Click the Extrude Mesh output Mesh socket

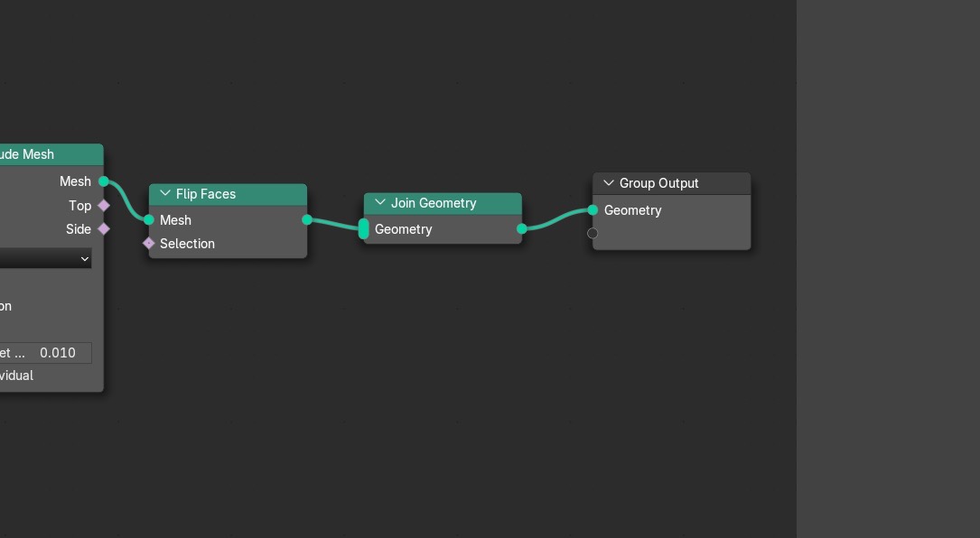tap(104, 181)
